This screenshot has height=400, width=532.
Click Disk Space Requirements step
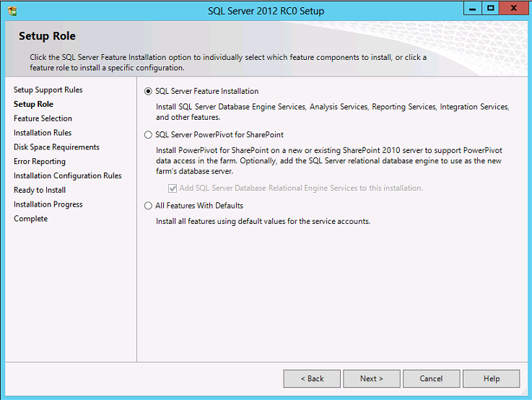(56, 147)
